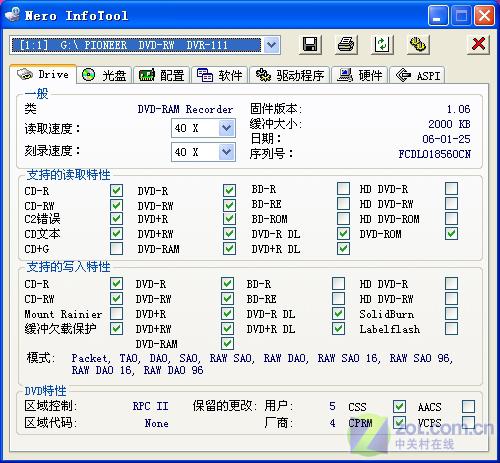Expand the drive selection dropdown

pos(272,45)
